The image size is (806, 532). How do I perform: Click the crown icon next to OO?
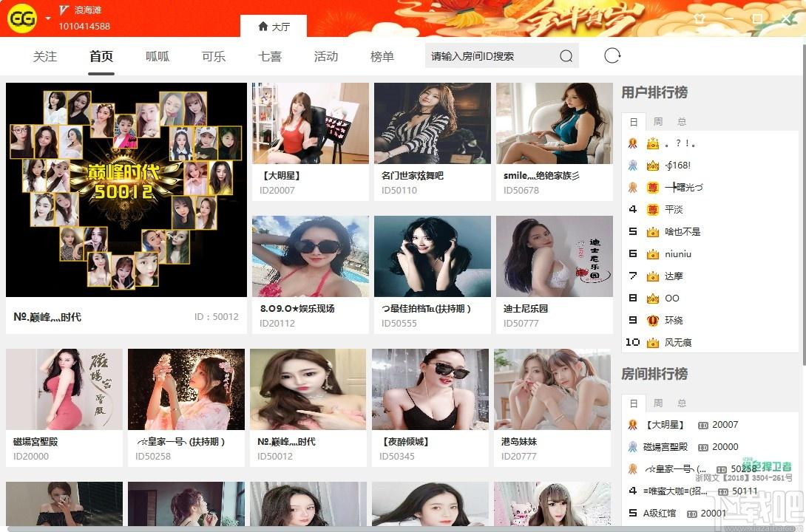click(x=653, y=299)
